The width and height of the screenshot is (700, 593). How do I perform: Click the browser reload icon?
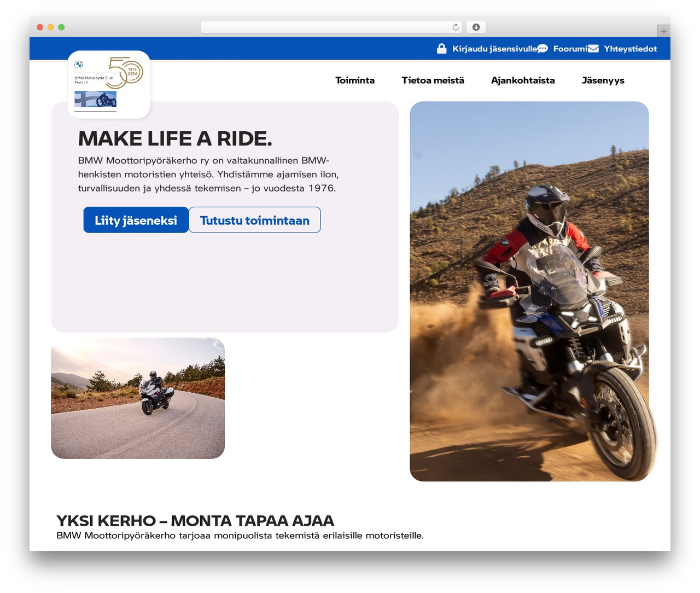(x=456, y=27)
